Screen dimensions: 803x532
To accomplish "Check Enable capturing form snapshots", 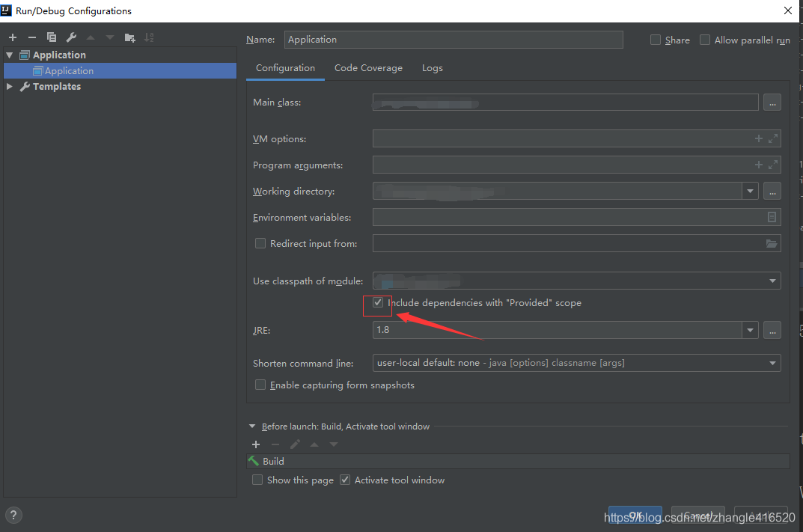I will [x=260, y=385].
